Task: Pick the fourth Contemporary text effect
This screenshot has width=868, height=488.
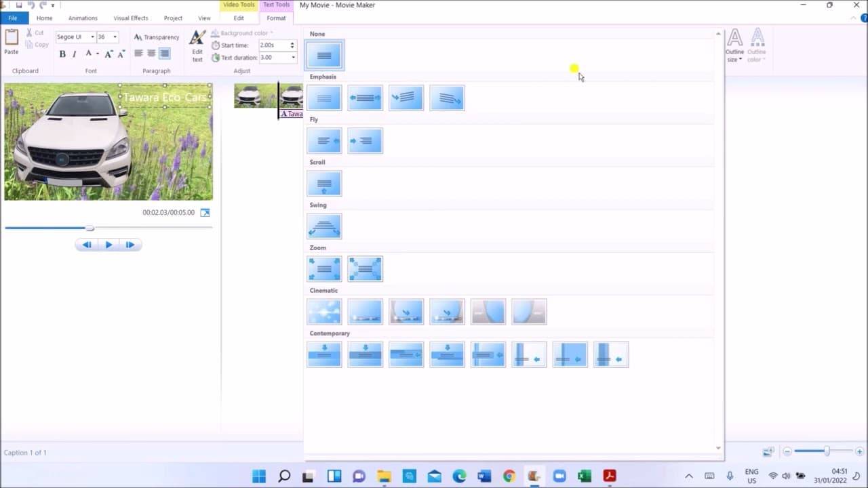Action: coord(447,354)
